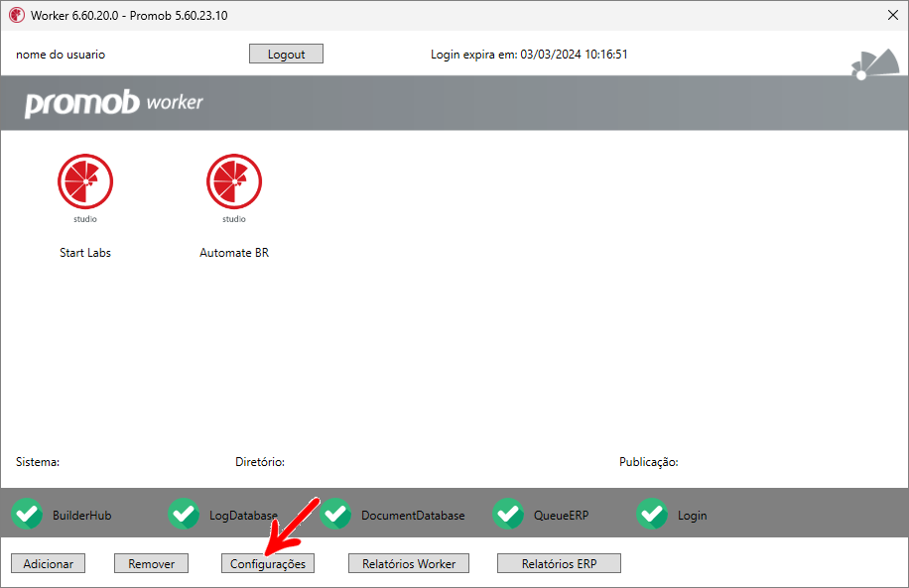Click the 'Publicação:' label
The image size is (909, 588).
[x=649, y=462]
